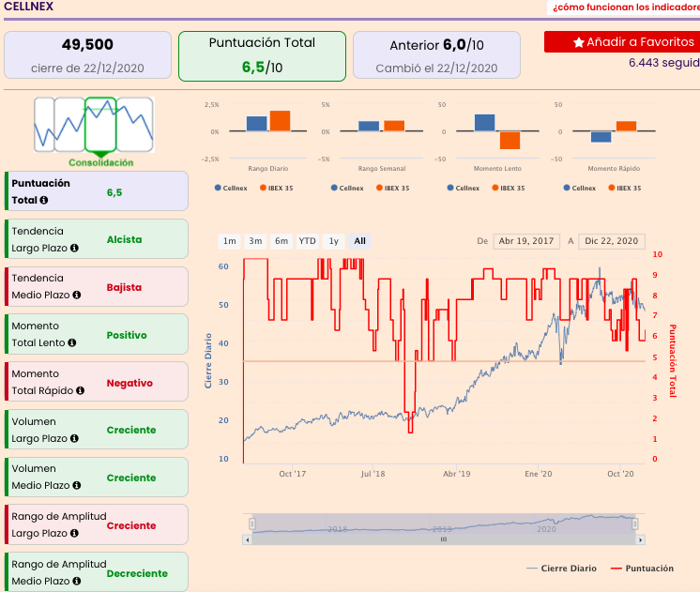Toggle Cellnex legend in Rango Diario chart
This screenshot has height=592, width=700.
[x=231, y=188]
